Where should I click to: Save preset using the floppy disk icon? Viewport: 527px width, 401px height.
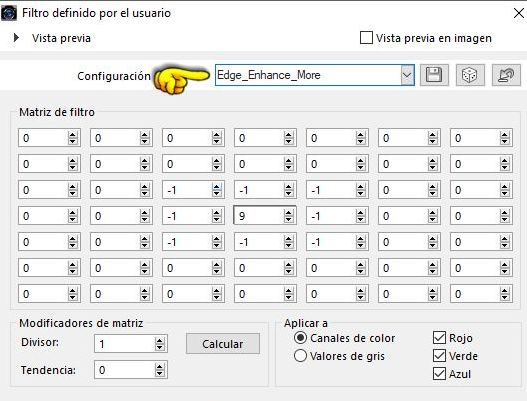[x=434, y=75]
